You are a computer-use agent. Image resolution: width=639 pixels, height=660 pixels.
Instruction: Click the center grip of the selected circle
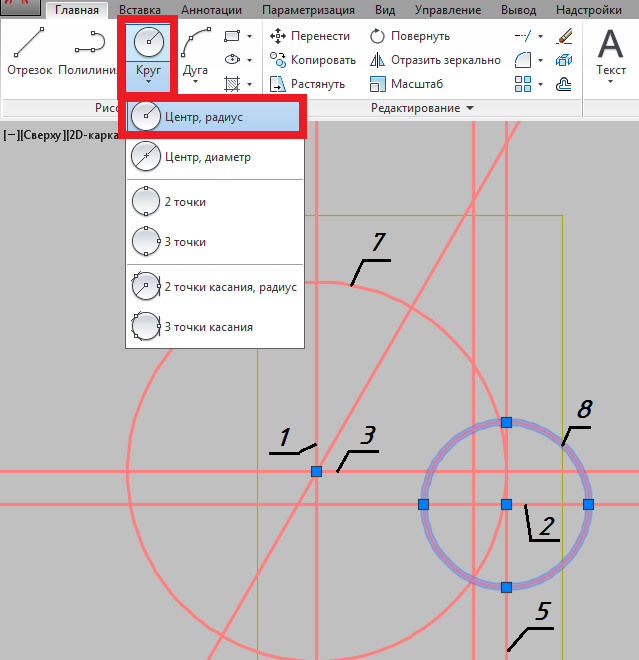click(506, 504)
